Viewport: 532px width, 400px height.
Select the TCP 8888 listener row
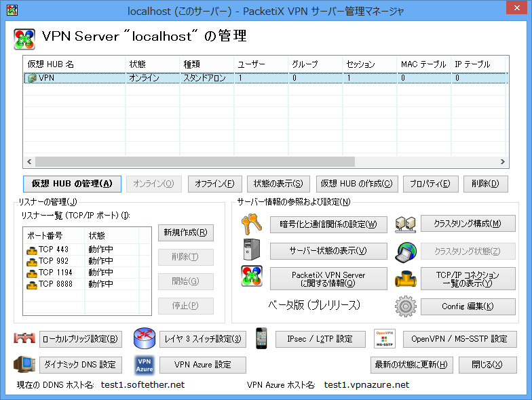coord(88,284)
